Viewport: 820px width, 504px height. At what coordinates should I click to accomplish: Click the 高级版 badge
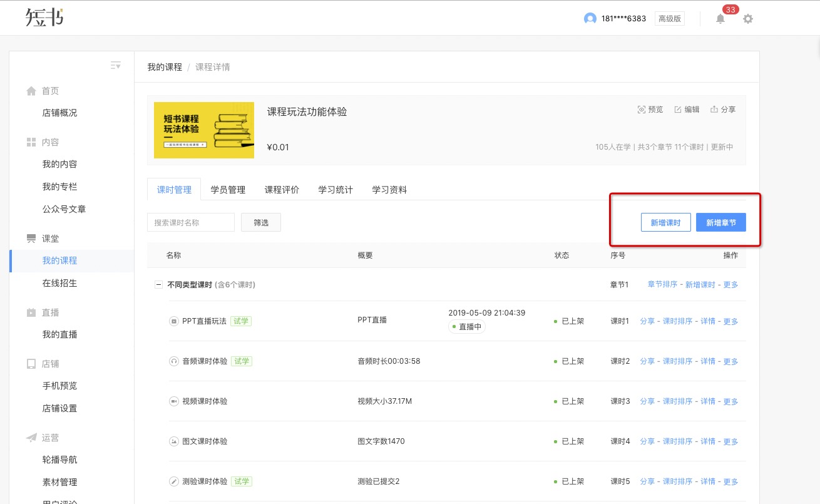[670, 19]
